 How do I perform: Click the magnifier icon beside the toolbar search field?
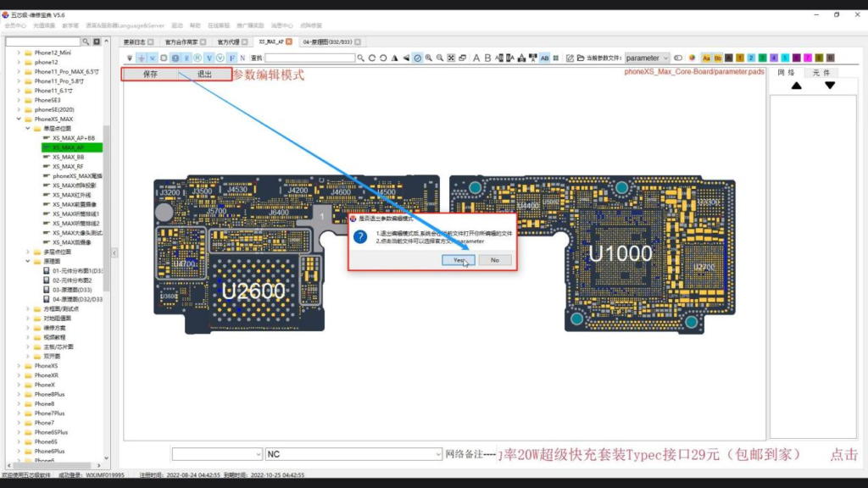click(x=361, y=58)
